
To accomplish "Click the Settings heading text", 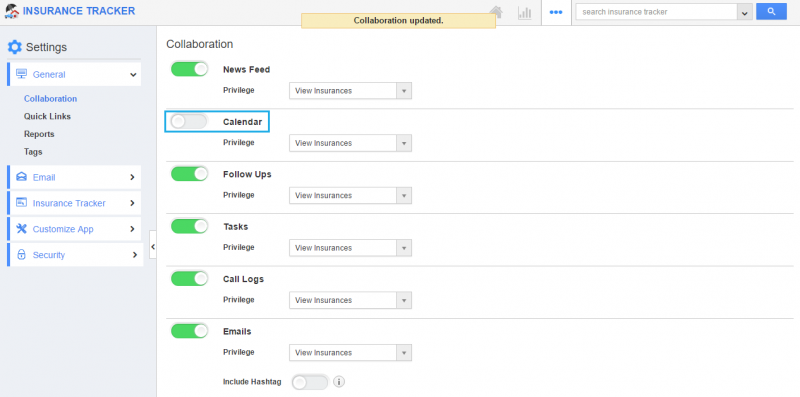I will 46,47.
